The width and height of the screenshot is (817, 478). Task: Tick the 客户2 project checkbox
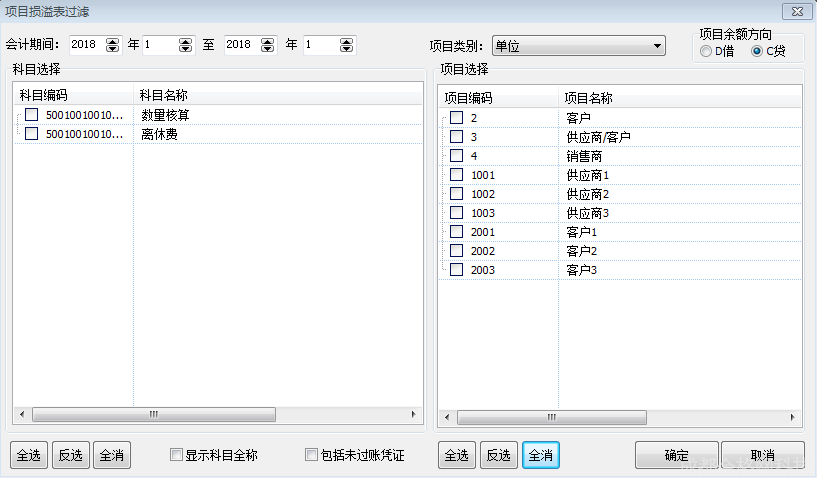456,251
